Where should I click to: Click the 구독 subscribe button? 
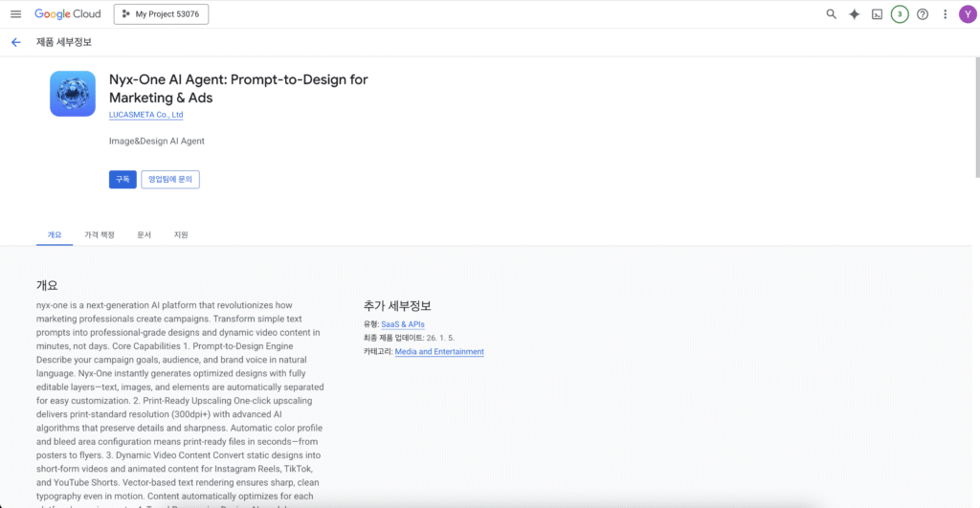click(122, 179)
